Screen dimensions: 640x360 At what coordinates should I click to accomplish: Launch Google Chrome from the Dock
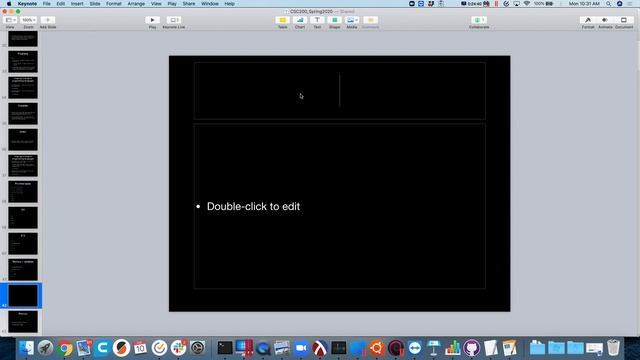64,348
